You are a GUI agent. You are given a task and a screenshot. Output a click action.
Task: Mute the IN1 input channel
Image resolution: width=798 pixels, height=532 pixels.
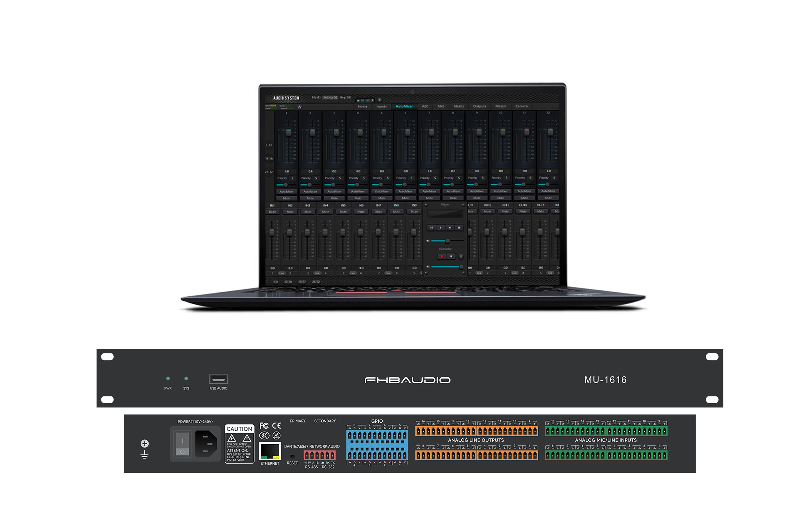click(x=273, y=212)
